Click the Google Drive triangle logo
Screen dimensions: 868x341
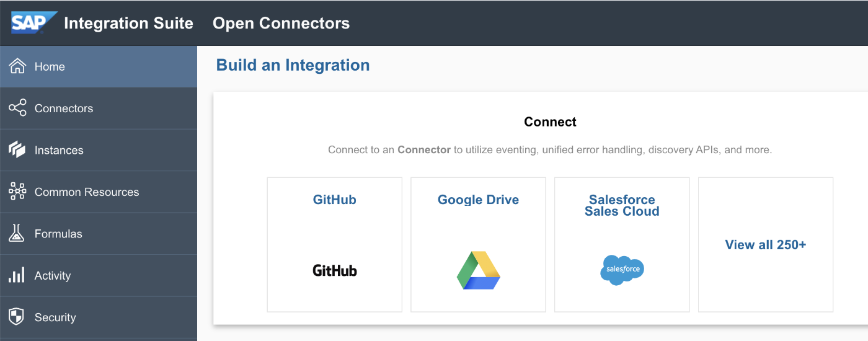coord(479,270)
